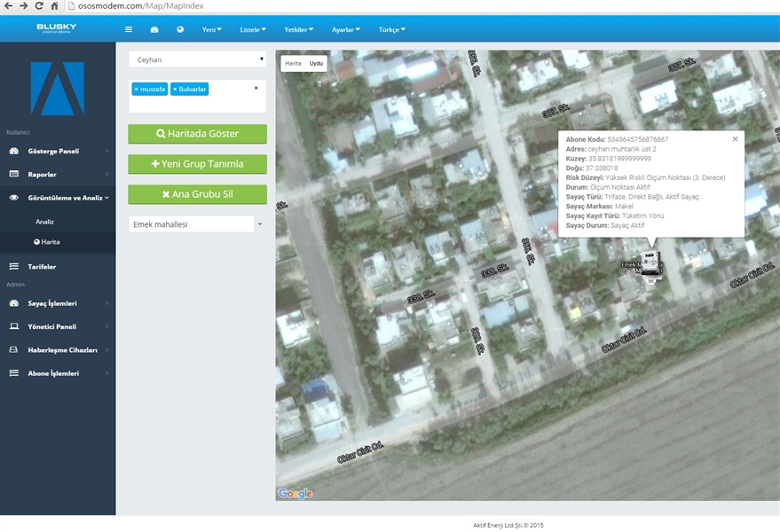Remove the mustafa tag
Image resolution: width=780 pixels, height=532 pixels.
point(136,89)
